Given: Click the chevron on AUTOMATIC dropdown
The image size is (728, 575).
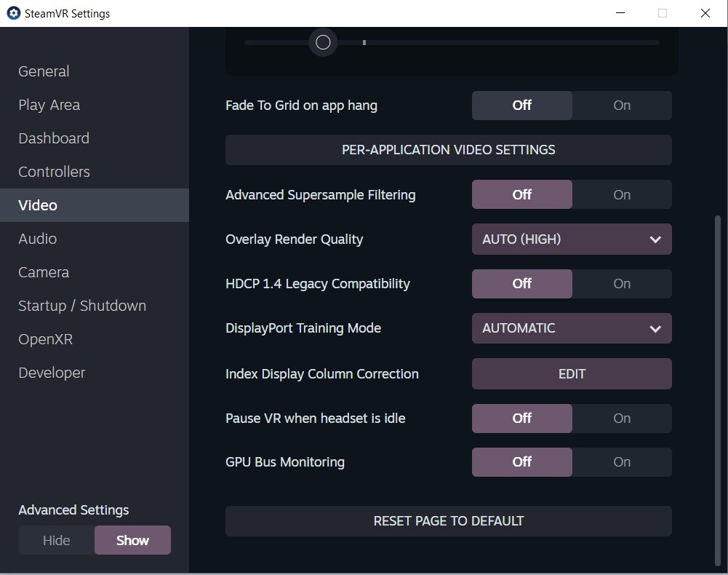Looking at the screenshot, I should click(x=655, y=329).
